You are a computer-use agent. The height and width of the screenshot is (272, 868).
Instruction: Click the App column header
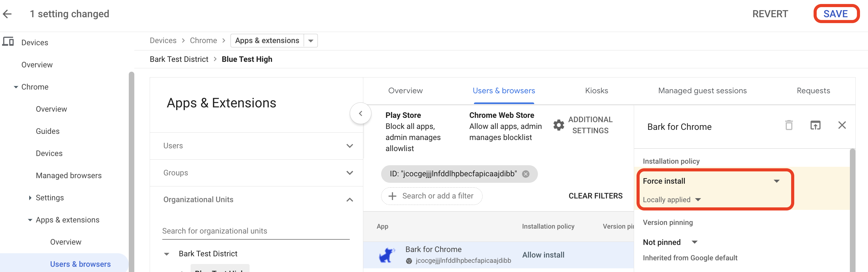(x=382, y=226)
